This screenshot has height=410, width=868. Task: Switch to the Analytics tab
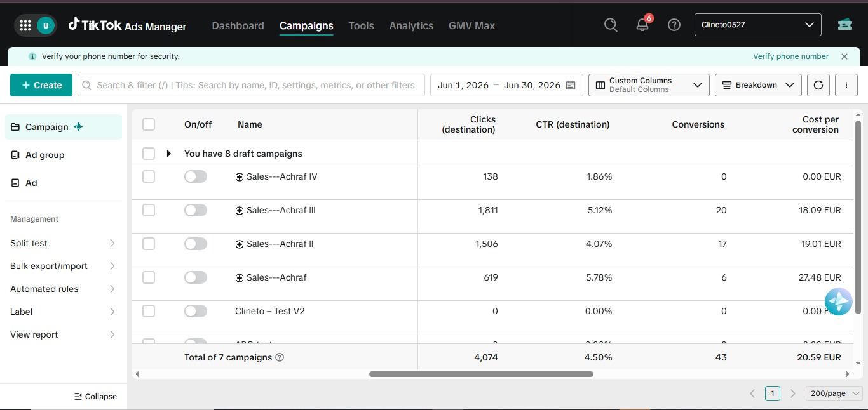coord(411,25)
